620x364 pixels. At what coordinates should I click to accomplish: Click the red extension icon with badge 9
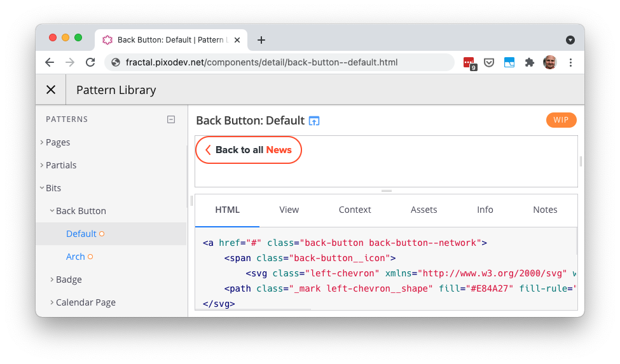(469, 62)
